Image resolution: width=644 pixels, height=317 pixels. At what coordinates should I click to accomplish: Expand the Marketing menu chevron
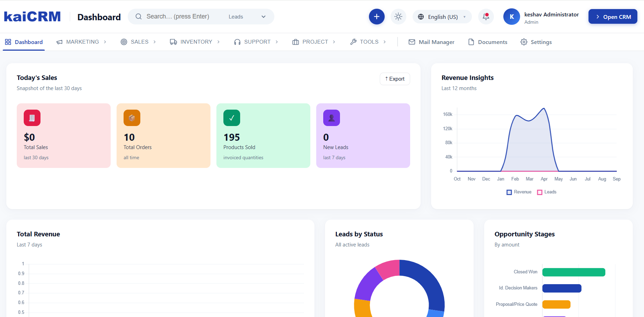click(105, 42)
